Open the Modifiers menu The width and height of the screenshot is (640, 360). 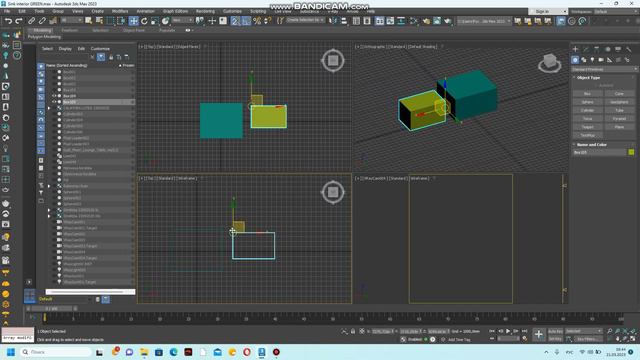[x=120, y=11]
